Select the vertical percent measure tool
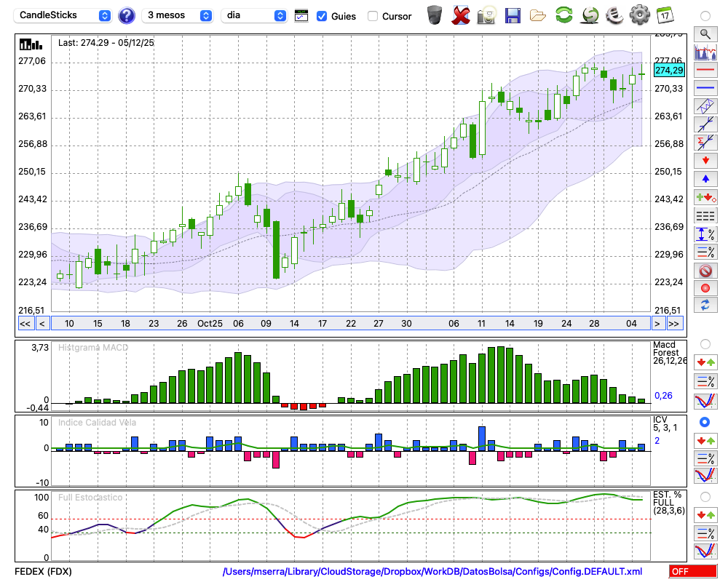728x582 pixels. coord(705,234)
